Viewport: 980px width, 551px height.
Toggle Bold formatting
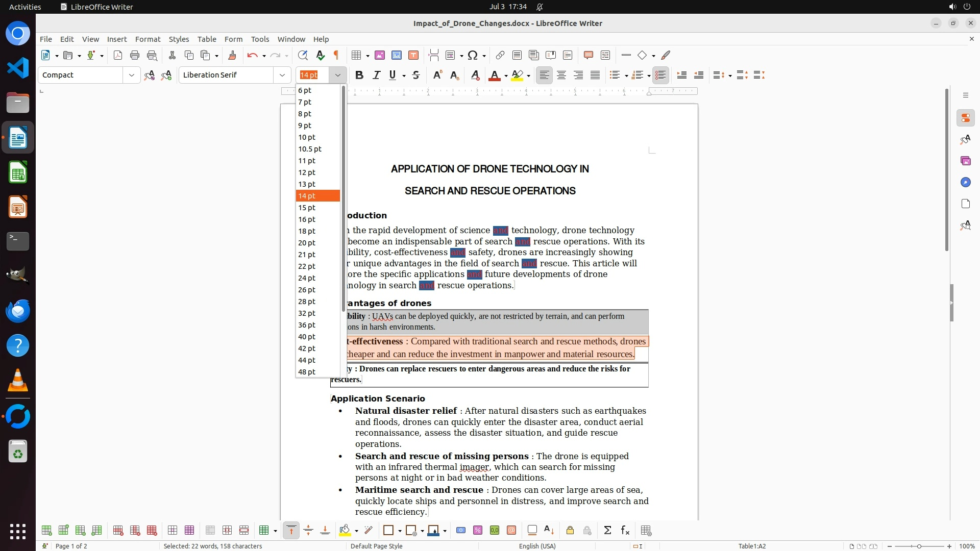359,75
